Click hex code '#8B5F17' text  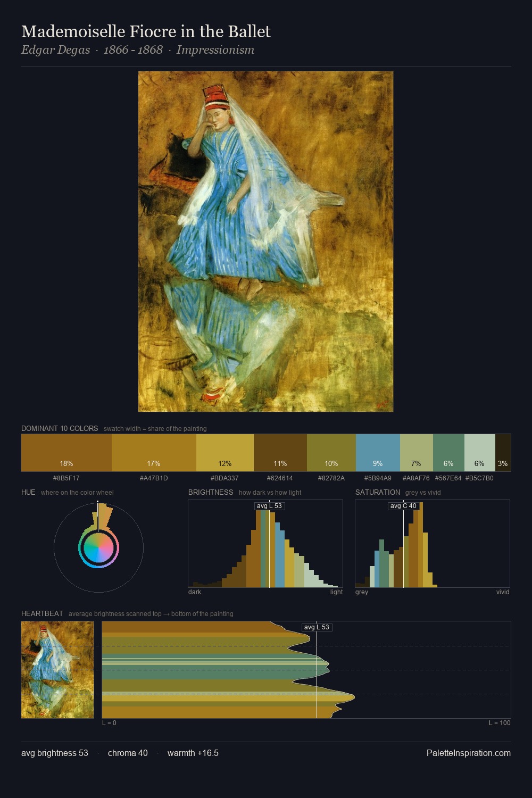pyautogui.click(x=66, y=478)
